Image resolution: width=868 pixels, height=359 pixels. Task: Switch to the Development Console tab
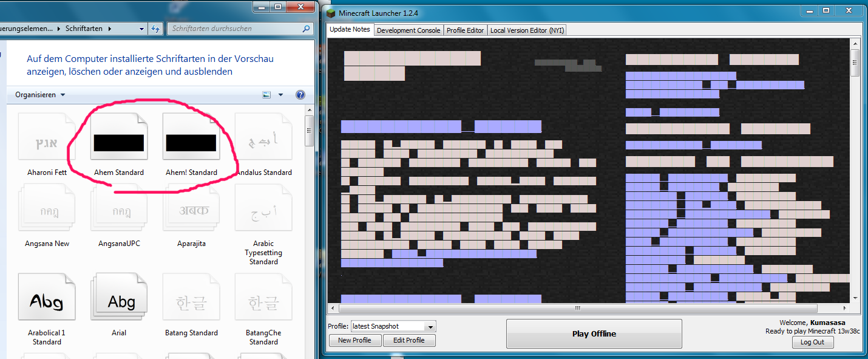pyautogui.click(x=409, y=30)
